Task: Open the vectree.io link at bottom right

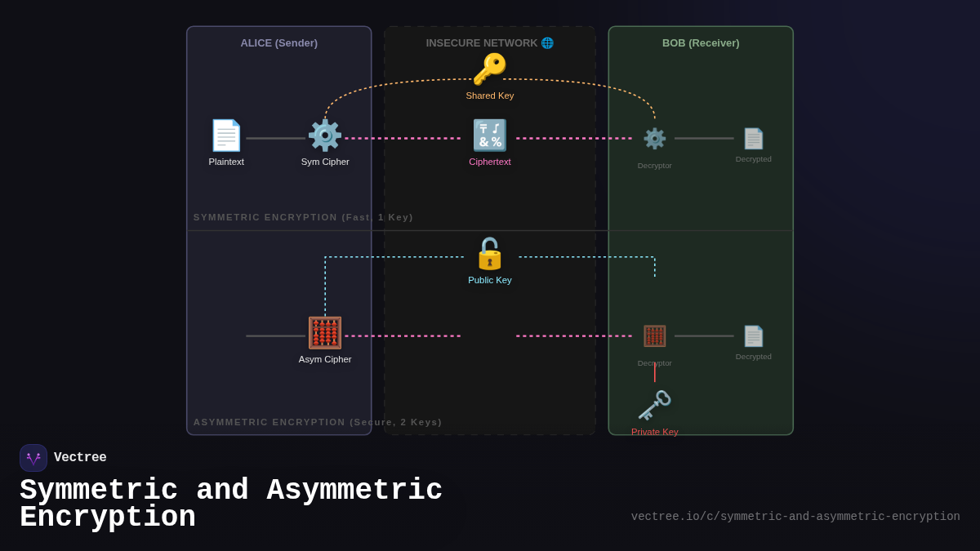Action: [795, 516]
